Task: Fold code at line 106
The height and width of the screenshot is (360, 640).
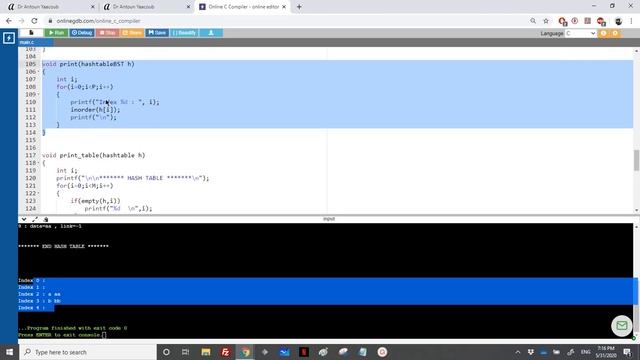Action: 38,71
